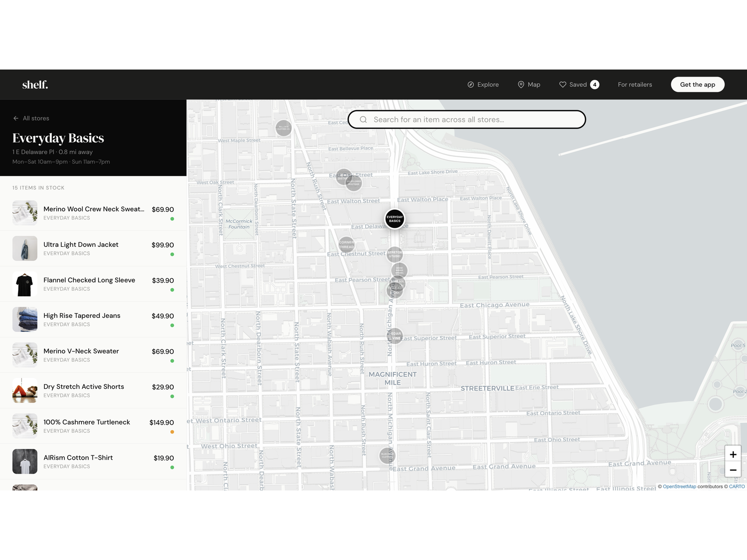Select the Blue Door Clothing map marker
The image size is (747, 560).
(387, 455)
